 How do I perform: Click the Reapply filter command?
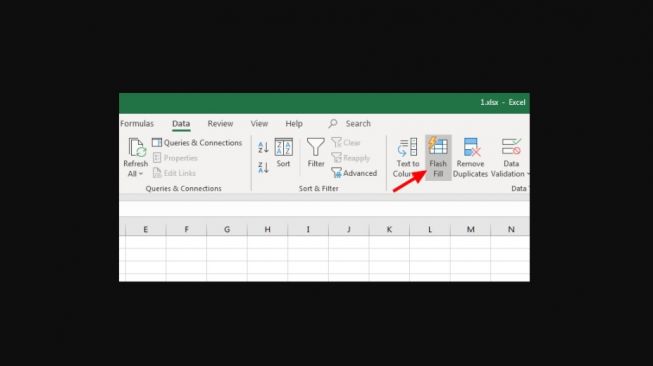click(x=351, y=158)
